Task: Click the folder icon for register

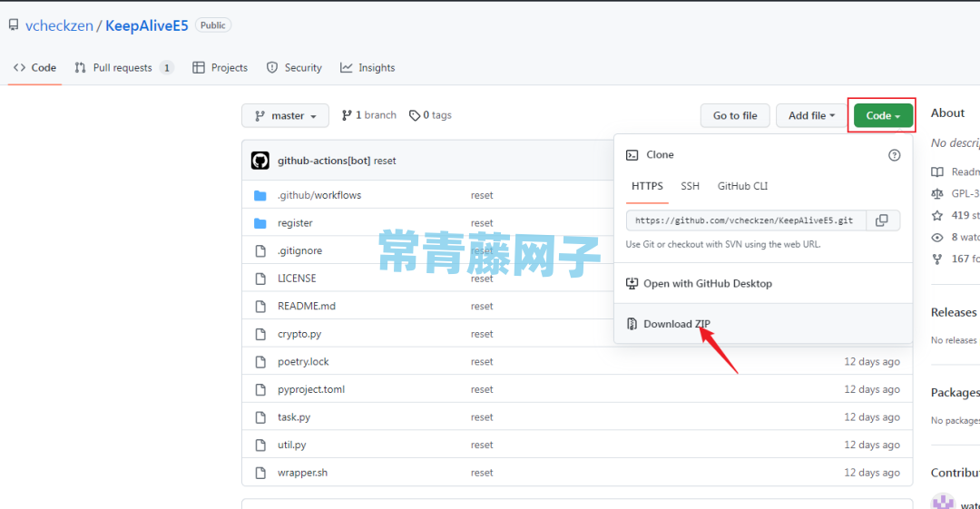Action: pyautogui.click(x=260, y=223)
